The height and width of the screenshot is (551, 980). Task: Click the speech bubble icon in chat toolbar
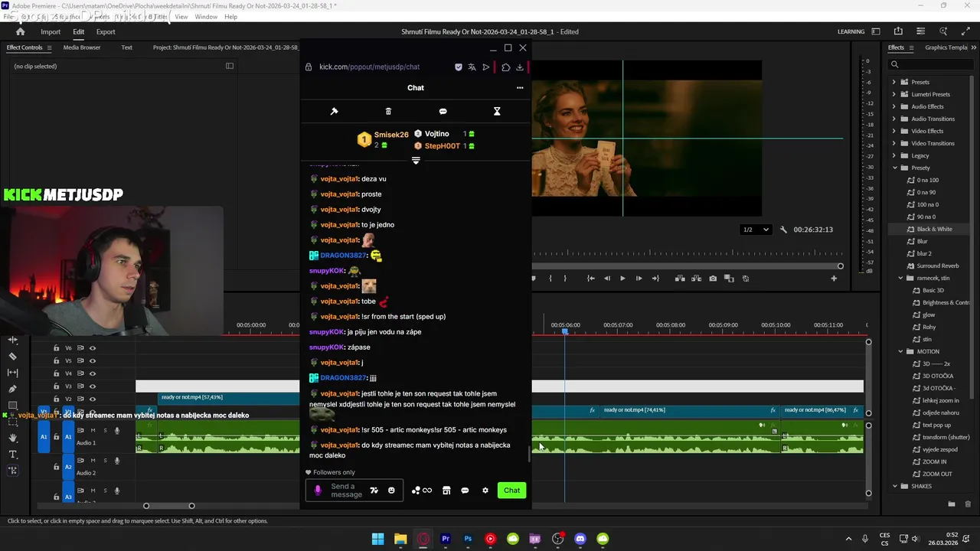pyautogui.click(x=443, y=111)
